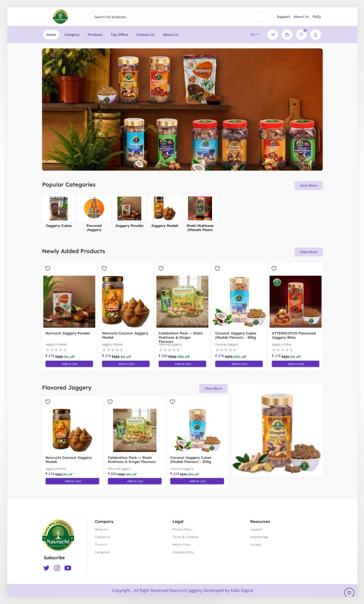Screen dimensions: 364x604
Task: Open the Category menu in navbar
Action: point(72,35)
